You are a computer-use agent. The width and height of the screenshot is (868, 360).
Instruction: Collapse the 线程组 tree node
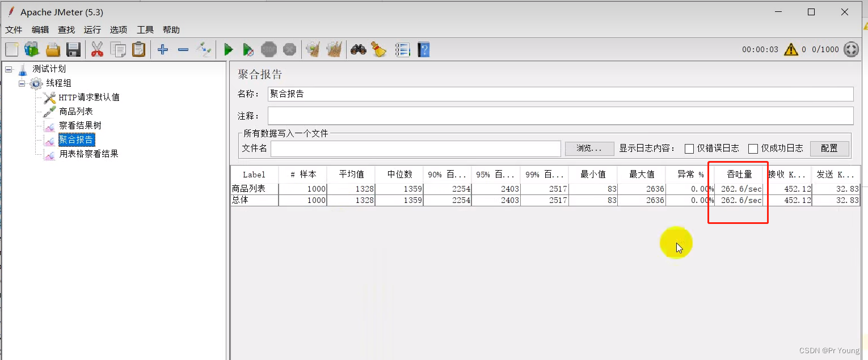tap(22, 83)
